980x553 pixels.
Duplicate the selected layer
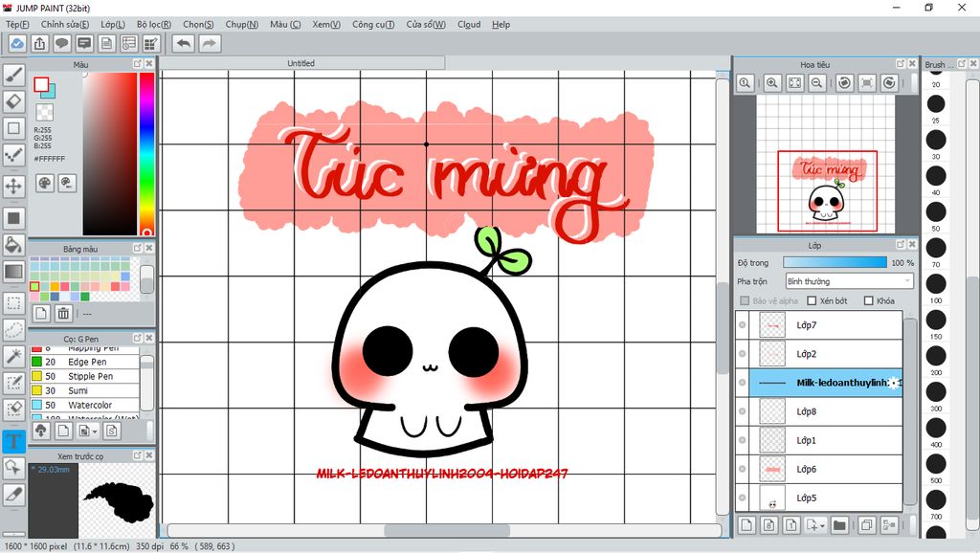[866, 525]
